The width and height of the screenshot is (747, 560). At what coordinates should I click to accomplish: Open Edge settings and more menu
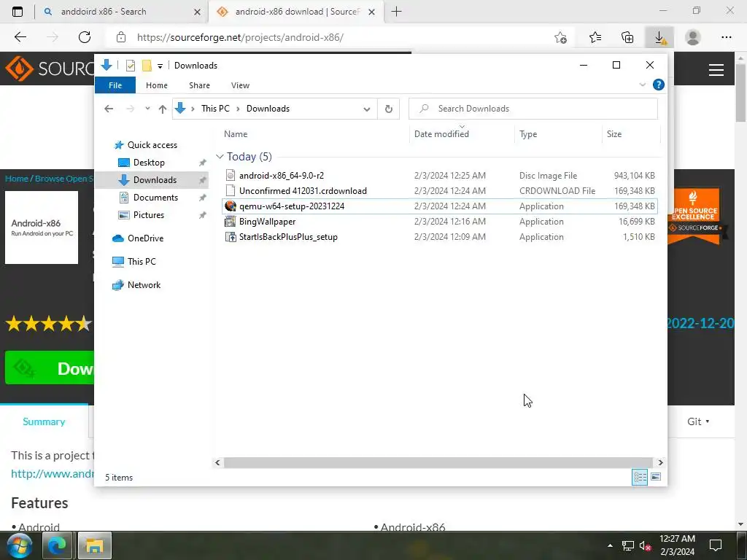[x=726, y=38]
